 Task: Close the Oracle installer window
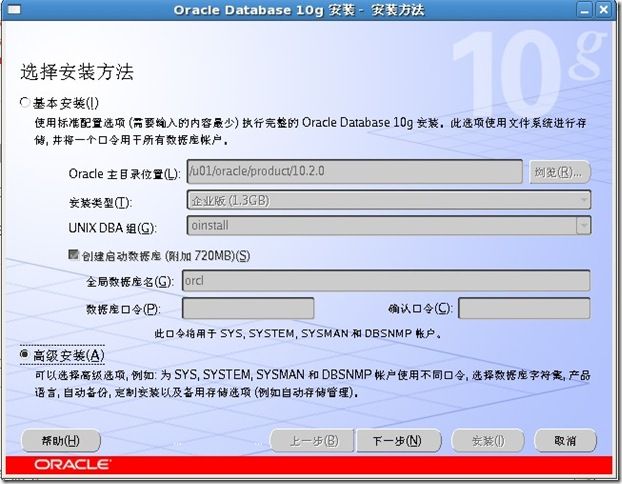[x=603, y=10]
